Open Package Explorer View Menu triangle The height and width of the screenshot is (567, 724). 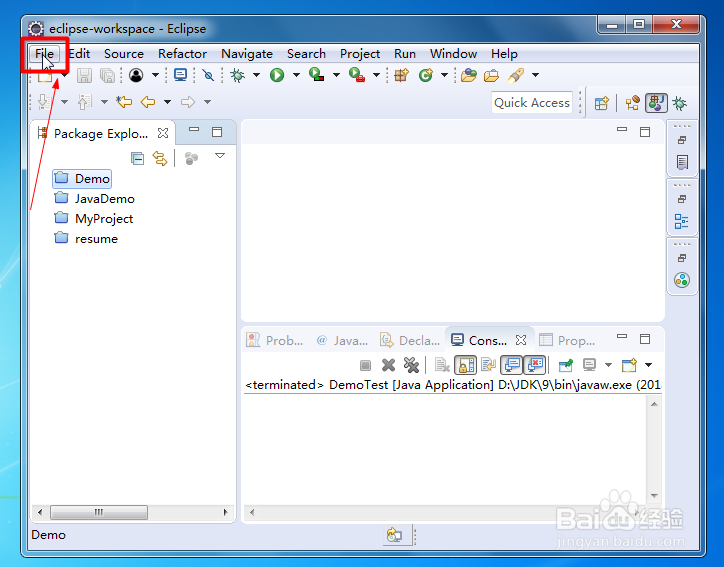(220, 156)
